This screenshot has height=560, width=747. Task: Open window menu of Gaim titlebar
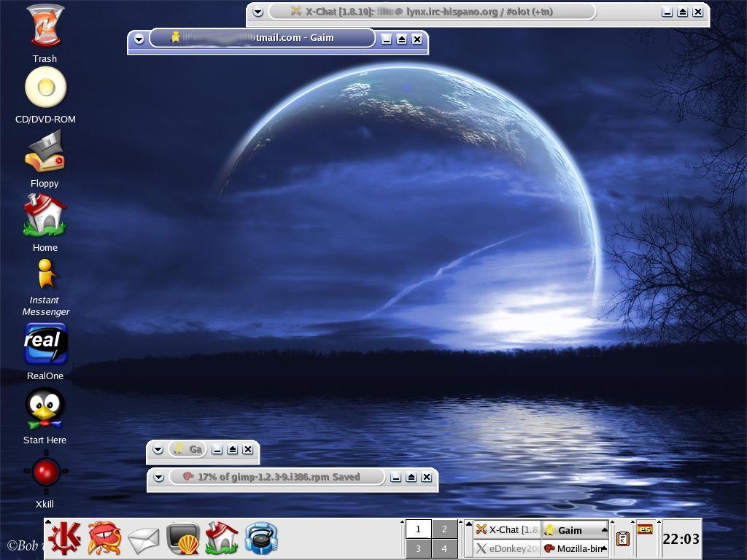pyautogui.click(x=139, y=39)
